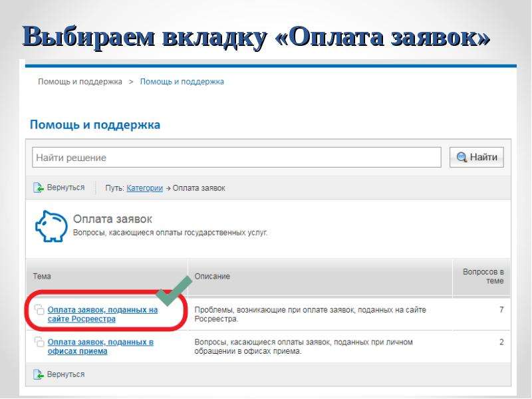Screen dimensions: 532x399
Task: Click gray breadcrumb 'Помощь и поддержка'
Action: tap(80, 82)
